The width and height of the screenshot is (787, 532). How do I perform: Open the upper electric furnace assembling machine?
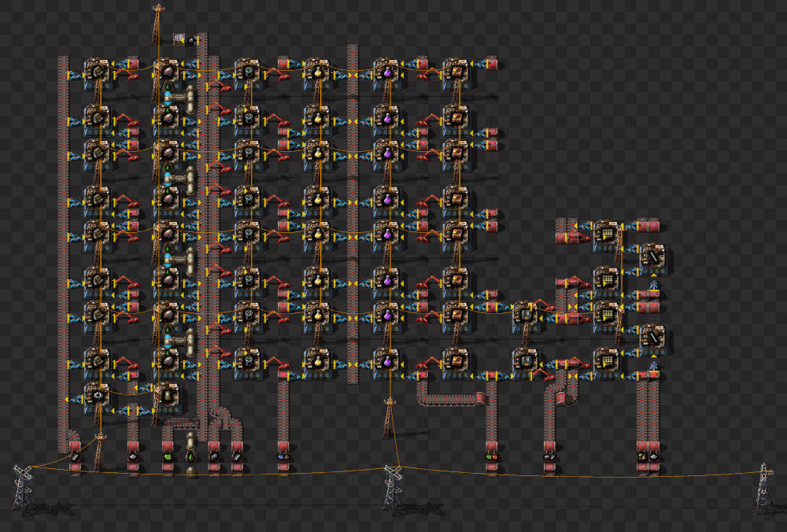click(524, 316)
